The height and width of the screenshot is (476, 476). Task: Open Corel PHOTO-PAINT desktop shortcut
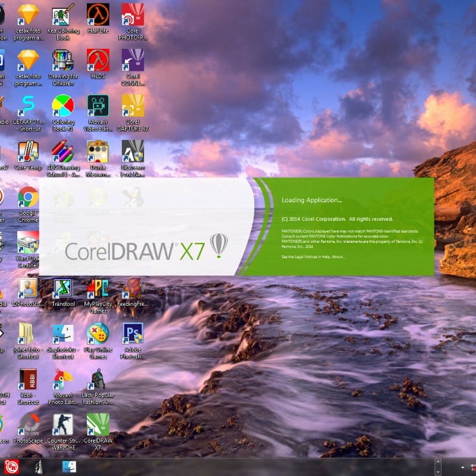pyautogui.click(x=133, y=22)
